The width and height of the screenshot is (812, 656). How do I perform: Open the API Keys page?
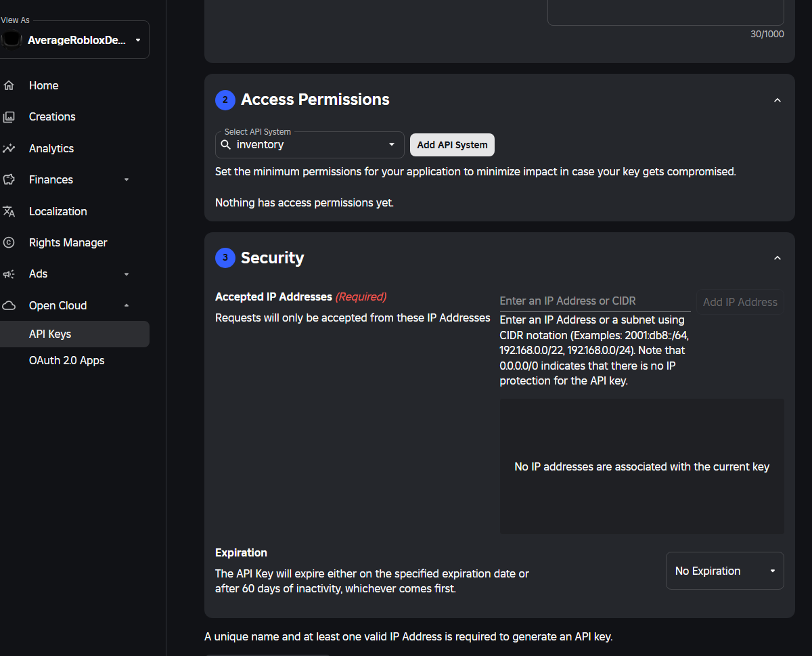[50, 334]
